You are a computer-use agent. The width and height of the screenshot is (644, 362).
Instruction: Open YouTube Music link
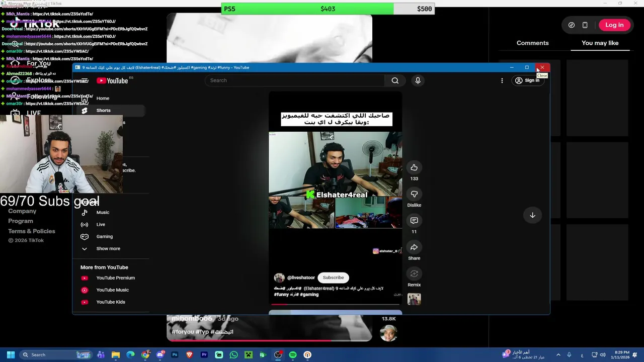point(112,290)
